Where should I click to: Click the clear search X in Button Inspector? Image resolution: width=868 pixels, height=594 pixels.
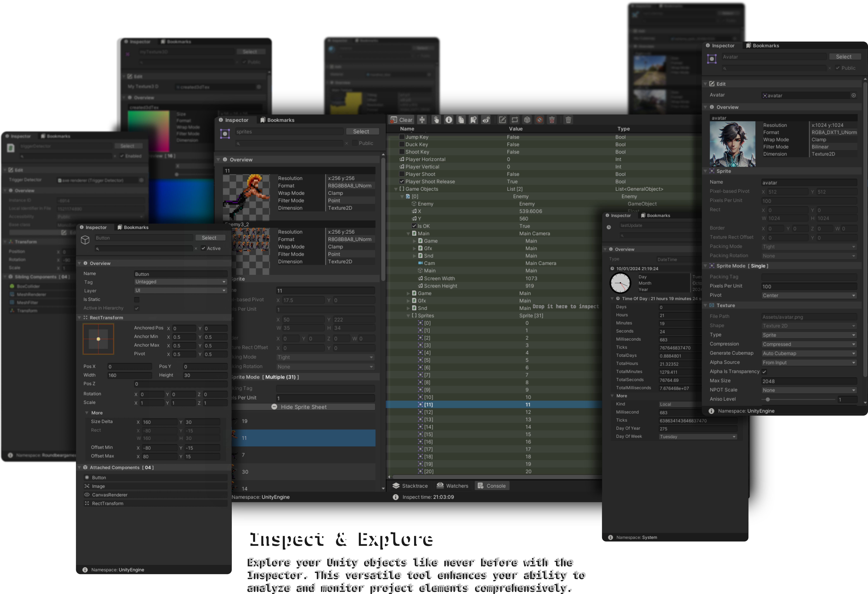click(x=196, y=248)
